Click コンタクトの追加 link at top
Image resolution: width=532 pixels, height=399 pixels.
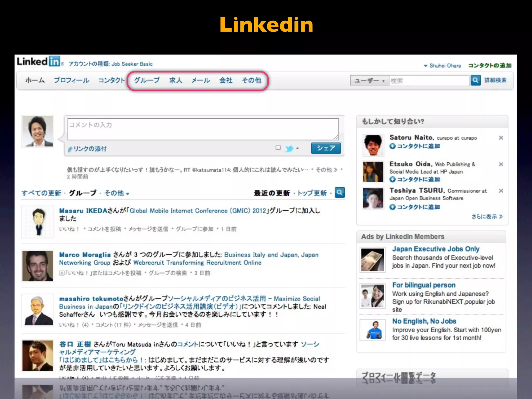(490, 65)
